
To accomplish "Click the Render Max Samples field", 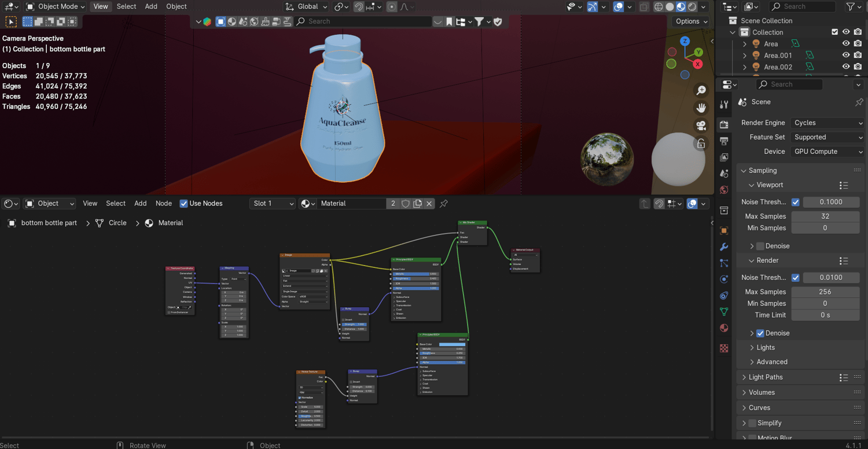I will click(x=825, y=292).
